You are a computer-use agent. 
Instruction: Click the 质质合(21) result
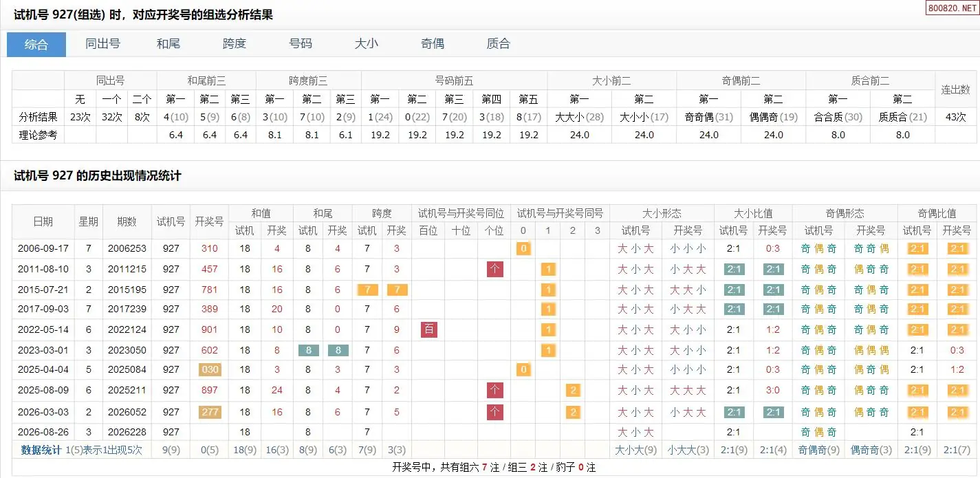click(903, 117)
